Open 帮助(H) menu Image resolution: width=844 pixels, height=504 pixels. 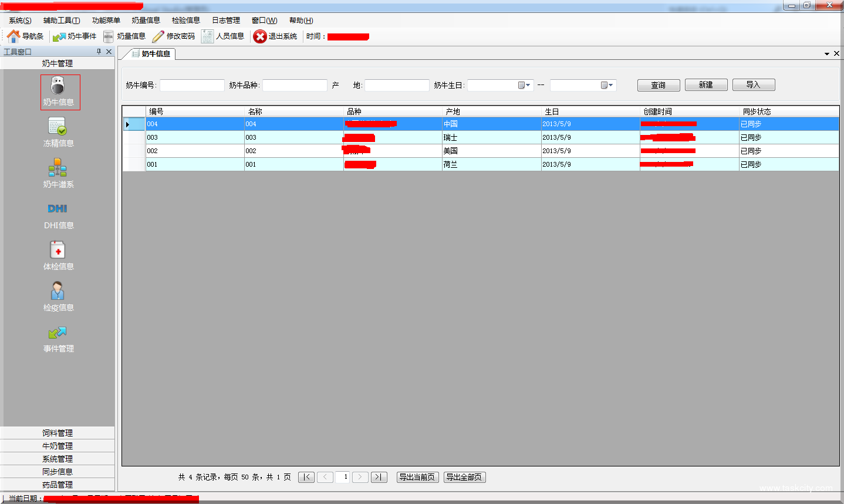[x=301, y=21]
